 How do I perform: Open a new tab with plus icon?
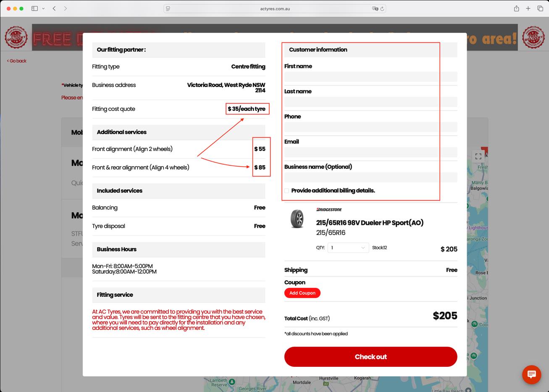point(528,8)
